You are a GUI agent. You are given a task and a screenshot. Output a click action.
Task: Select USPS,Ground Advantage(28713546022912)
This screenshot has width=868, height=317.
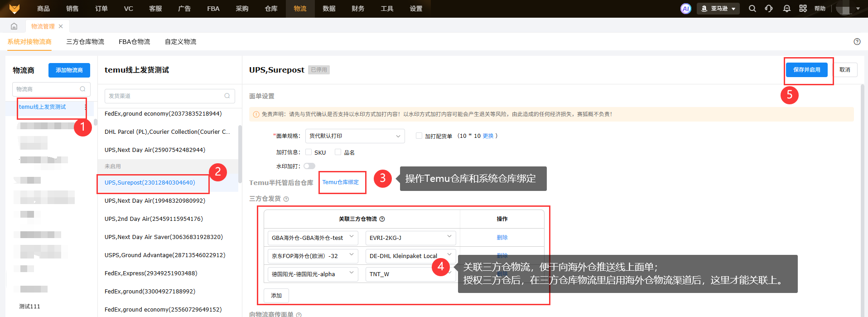point(165,255)
